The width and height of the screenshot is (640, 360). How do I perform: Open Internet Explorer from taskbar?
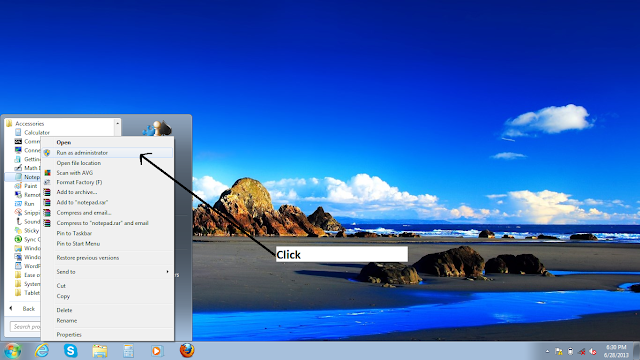coord(42,351)
